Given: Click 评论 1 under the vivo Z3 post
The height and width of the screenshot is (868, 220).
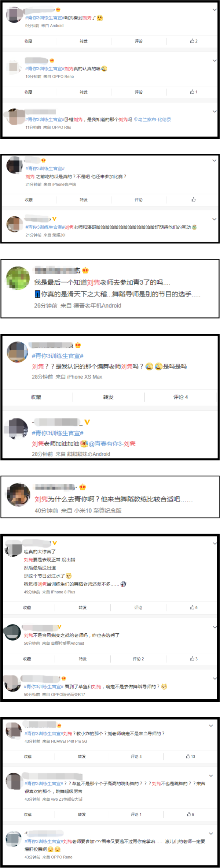Looking at the screenshot, I should click(136, 814).
